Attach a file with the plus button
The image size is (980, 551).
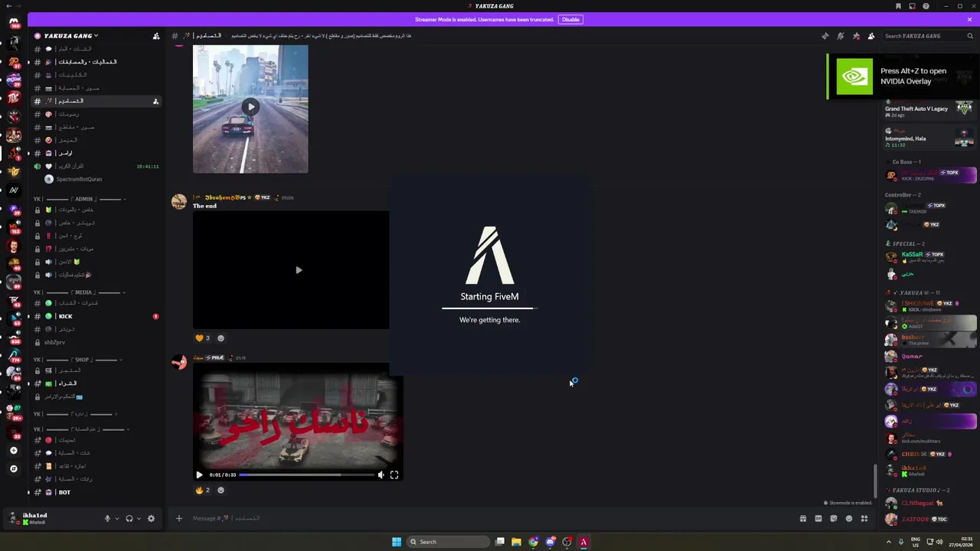coord(178,518)
